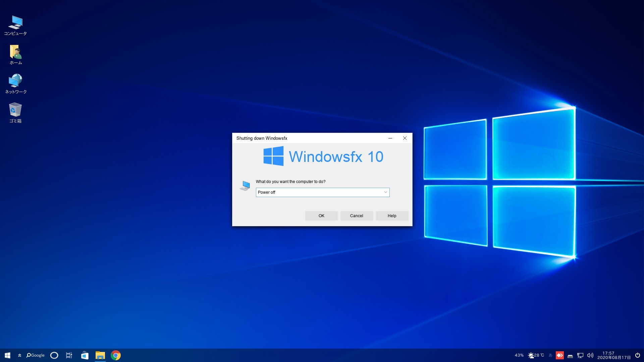
Task: Click the computer icon in the dialog
Action: pyautogui.click(x=245, y=186)
